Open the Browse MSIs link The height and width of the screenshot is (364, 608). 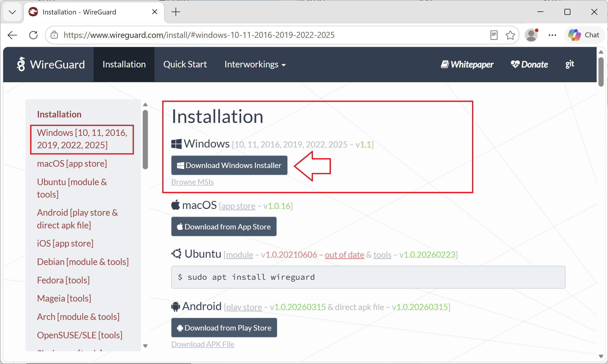(x=192, y=182)
